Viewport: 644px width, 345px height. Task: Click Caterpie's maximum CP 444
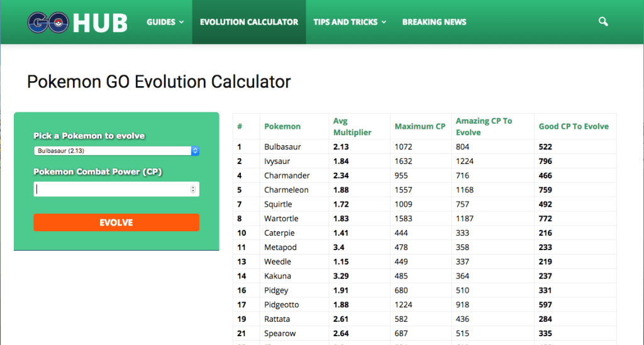pos(401,233)
